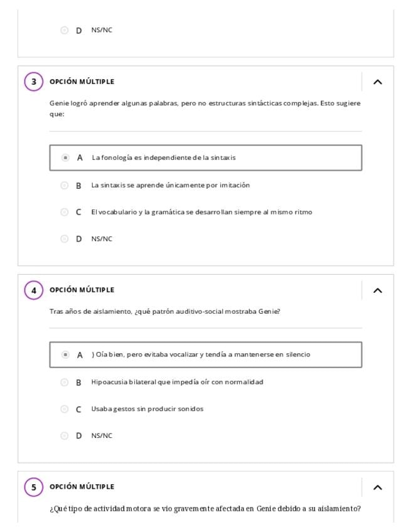Select radio B 'La sintaxis se aprende' option
This screenshot has width=411, height=532.
tap(64, 186)
